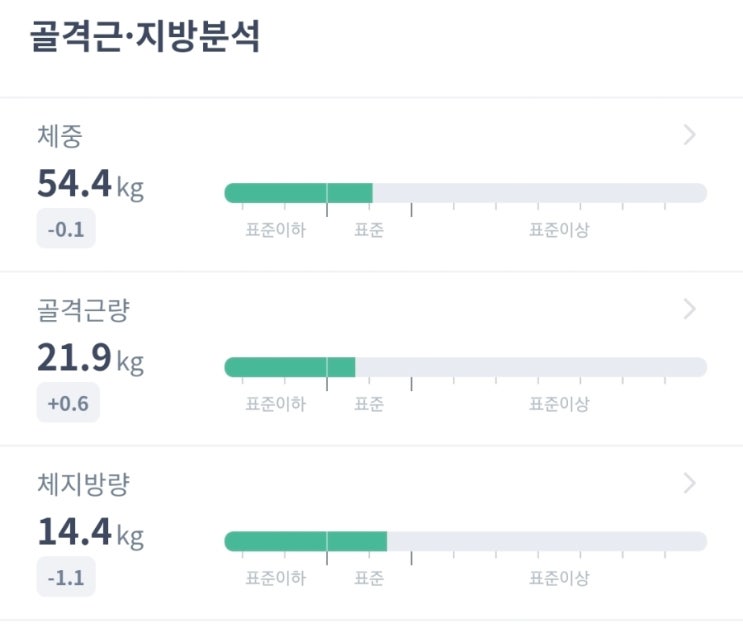Tap the 골격근량 label
Screen dimensions: 743x632
click(x=83, y=311)
